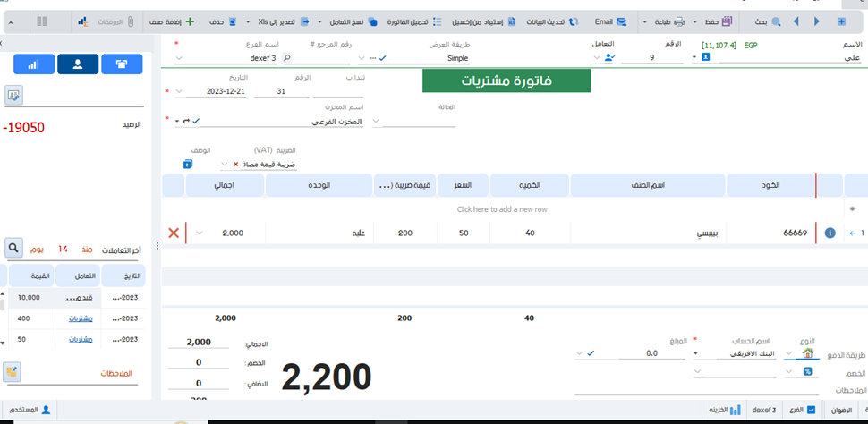
Task: Click the transfer arrow icon beside warehouse
Action: pos(186,121)
